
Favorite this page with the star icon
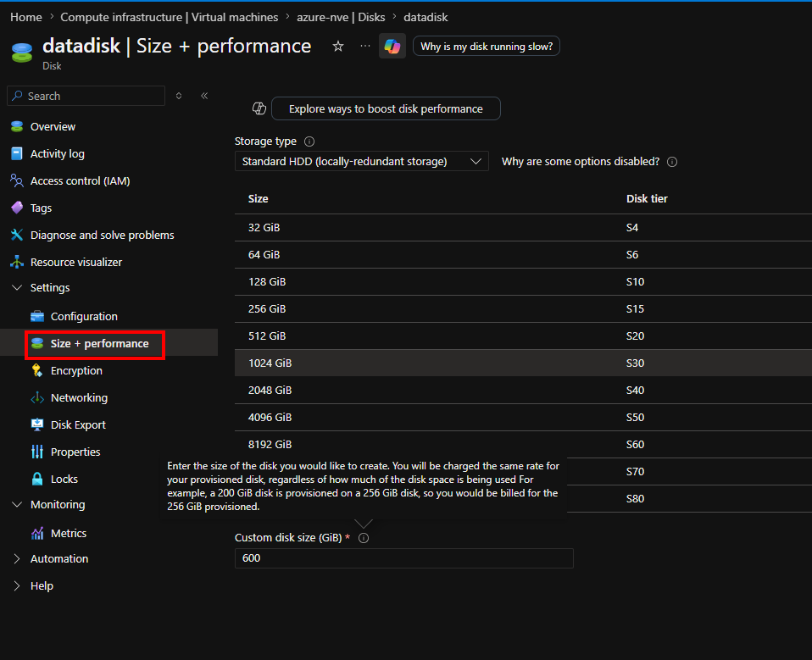click(338, 46)
